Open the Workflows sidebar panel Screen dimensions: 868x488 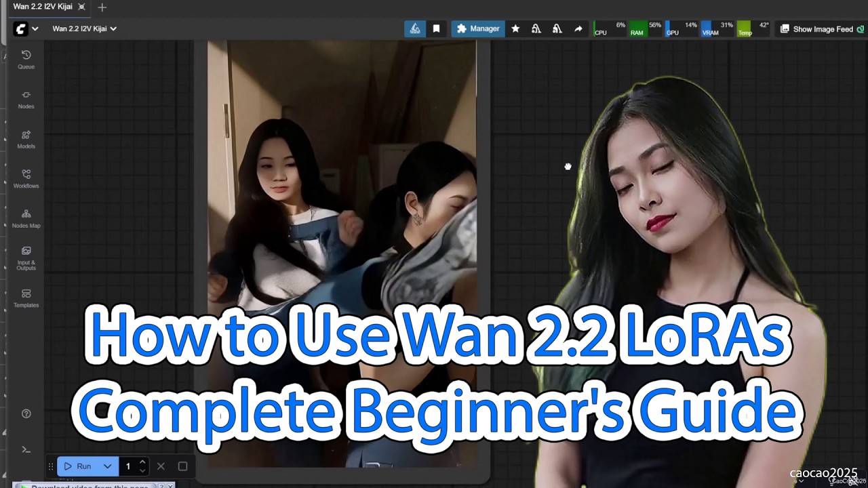[26, 179]
